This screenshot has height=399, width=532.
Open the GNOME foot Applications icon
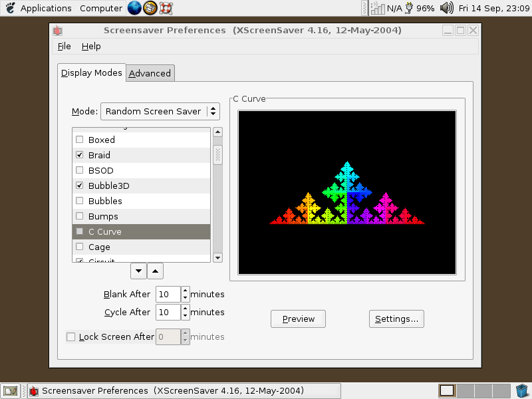(x=10, y=8)
